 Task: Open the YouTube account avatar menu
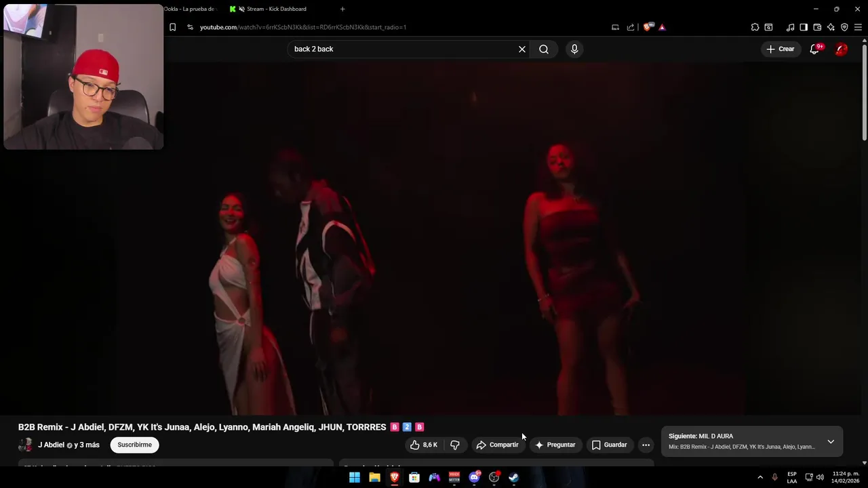pos(841,49)
